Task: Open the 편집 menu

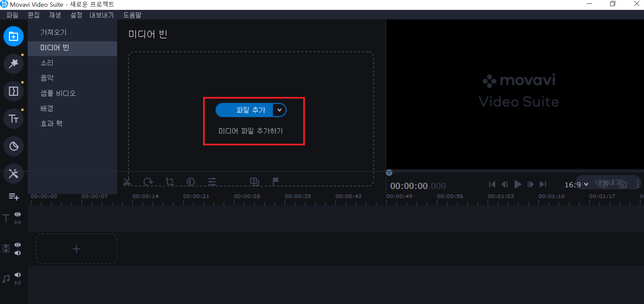Action: (x=34, y=15)
